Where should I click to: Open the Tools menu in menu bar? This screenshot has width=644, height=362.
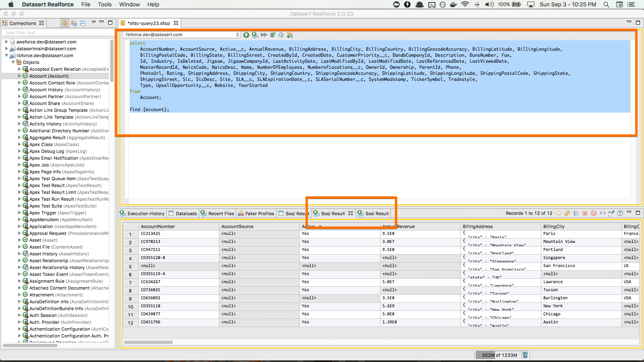pyautogui.click(x=105, y=4)
